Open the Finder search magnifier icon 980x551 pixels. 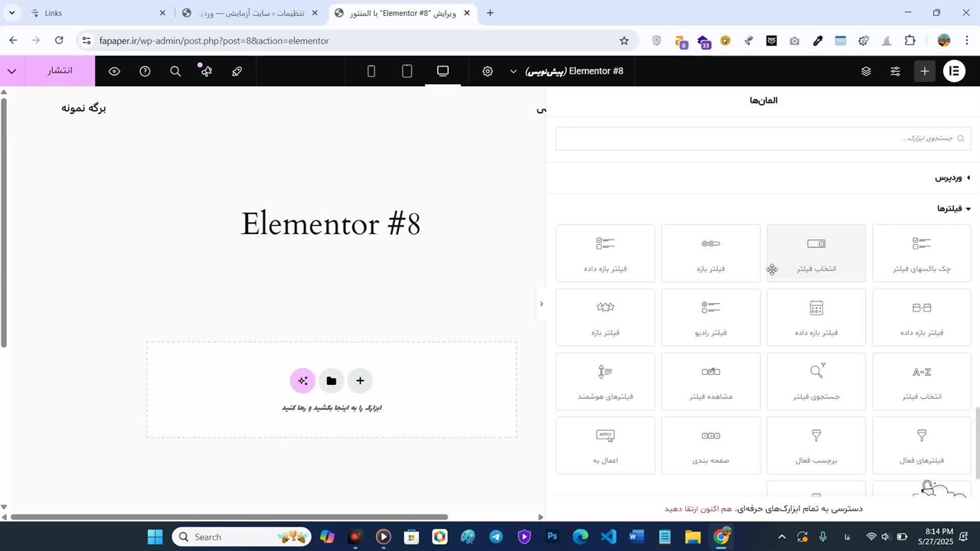click(x=175, y=71)
